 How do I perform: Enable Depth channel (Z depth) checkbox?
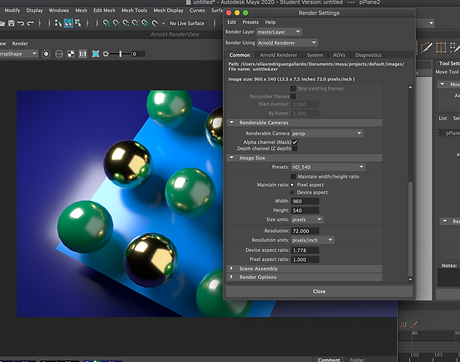tap(295, 148)
